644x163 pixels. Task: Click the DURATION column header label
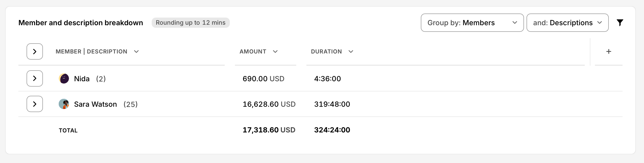[x=326, y=51]
